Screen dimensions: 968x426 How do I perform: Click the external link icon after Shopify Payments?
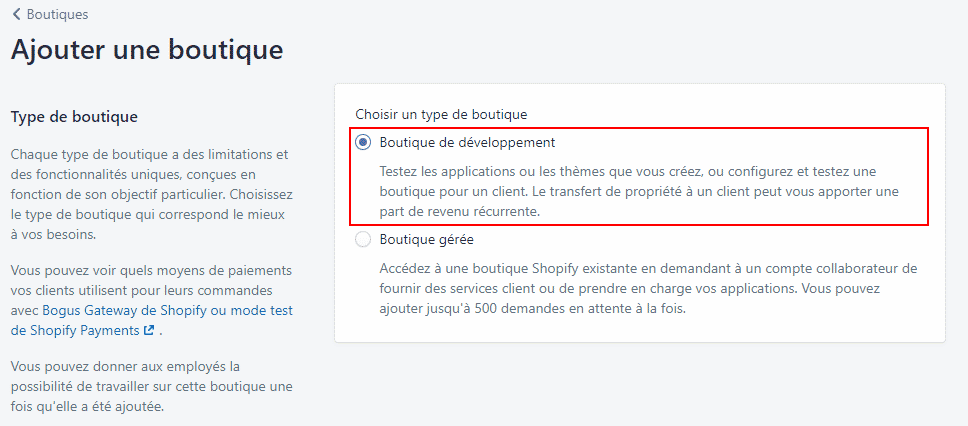coord(149,330)
